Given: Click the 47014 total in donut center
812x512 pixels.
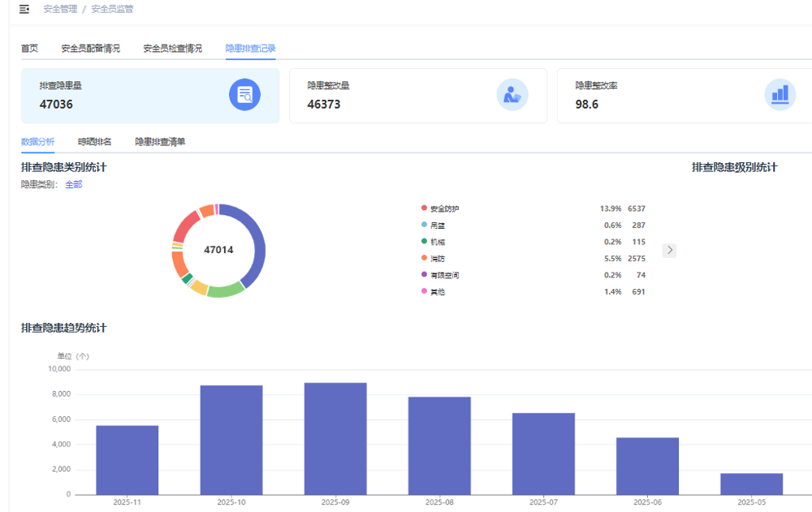Looking at the screenshot, I should (218, 250).
